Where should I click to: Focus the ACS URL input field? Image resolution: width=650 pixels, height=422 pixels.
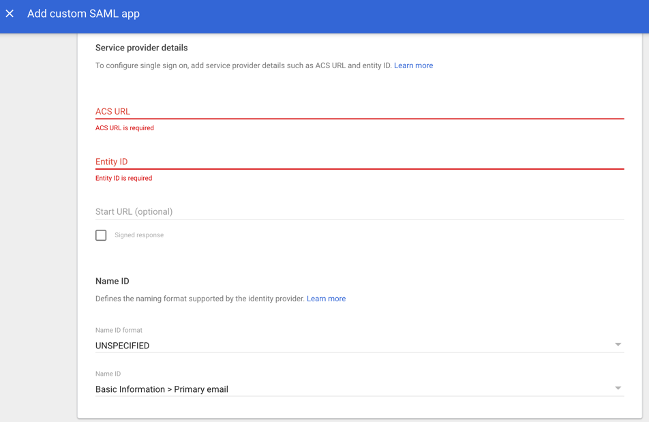[x=359, y=112]
